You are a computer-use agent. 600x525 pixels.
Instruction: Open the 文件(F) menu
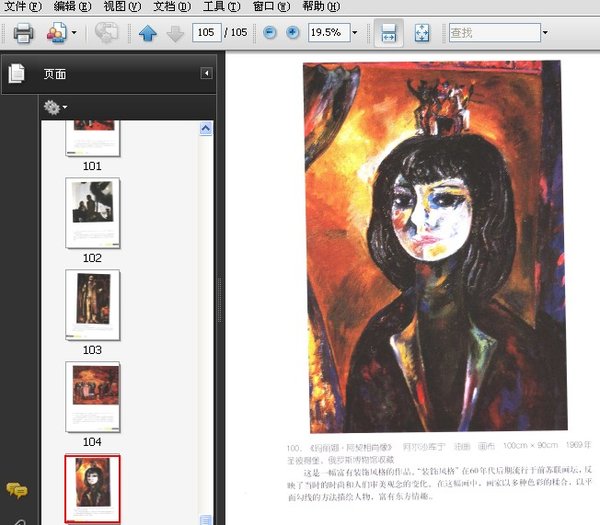click(x=23, y=7)
